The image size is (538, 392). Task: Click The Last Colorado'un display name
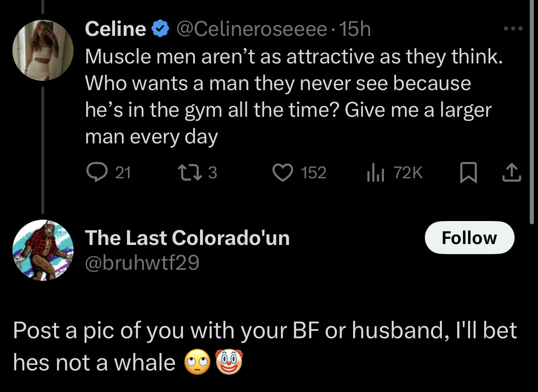[x=187, y=238]
